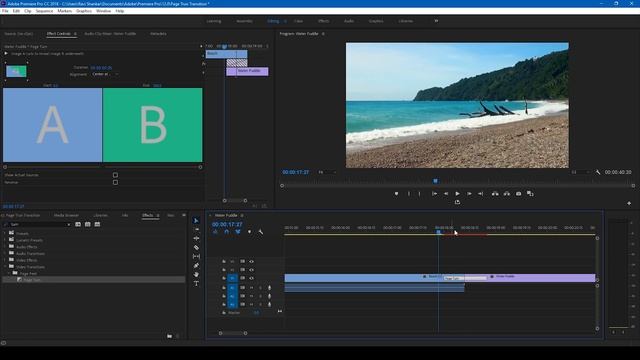This screenshot has width=640, height=360.
Task: Play the transition preview in Effect Controls
Action: coord(6,53)
